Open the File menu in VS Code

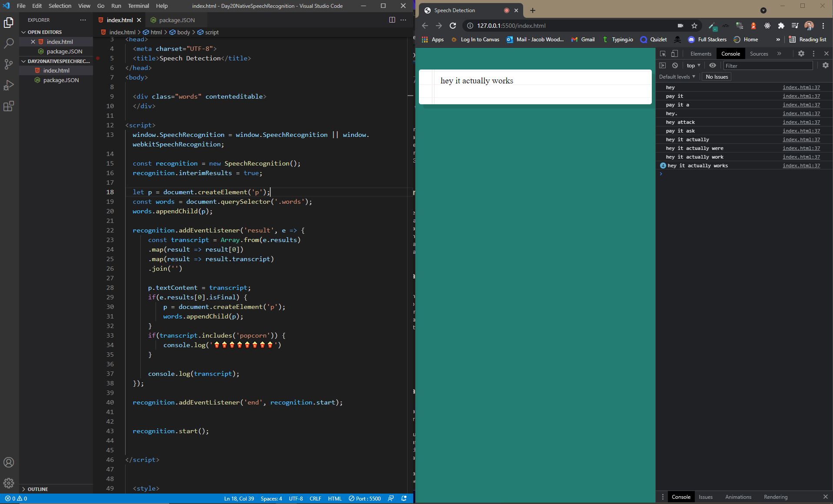click(21, 6)
